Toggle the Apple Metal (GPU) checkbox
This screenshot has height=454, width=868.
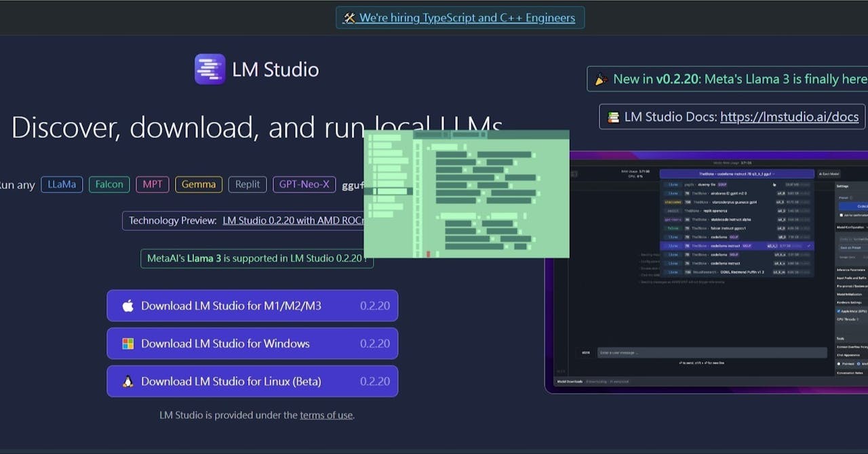point(838,311)
